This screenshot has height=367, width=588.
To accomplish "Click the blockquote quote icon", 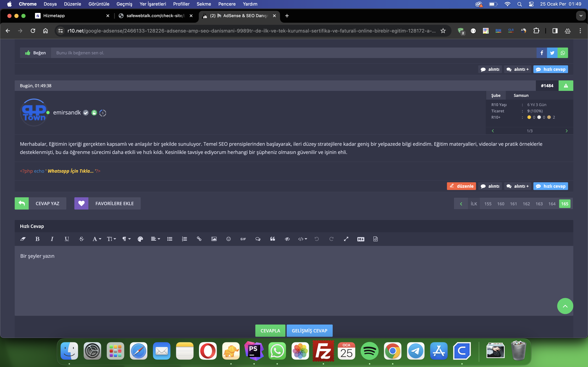I will click(273, 239).
